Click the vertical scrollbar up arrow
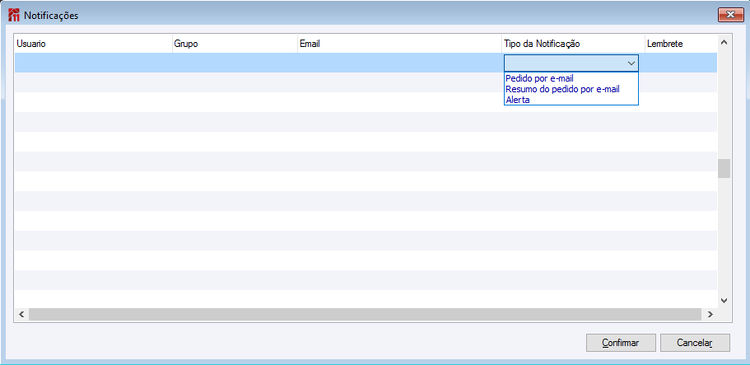The image size is (750, 365). [x=724, y=43]
